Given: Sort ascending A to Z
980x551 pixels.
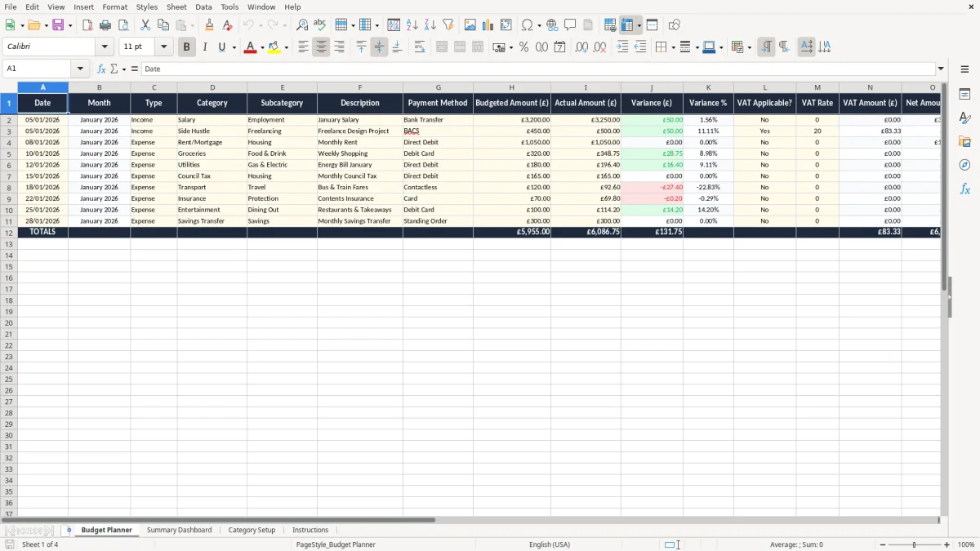Looking at the screenshot, I should pos(412,25).
